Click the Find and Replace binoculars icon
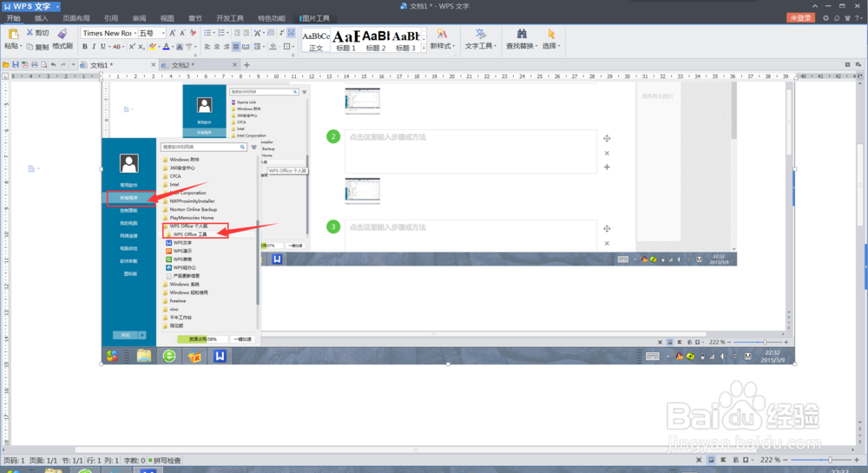Viewport: 868px width, 473px height. [x=522, y=35]
